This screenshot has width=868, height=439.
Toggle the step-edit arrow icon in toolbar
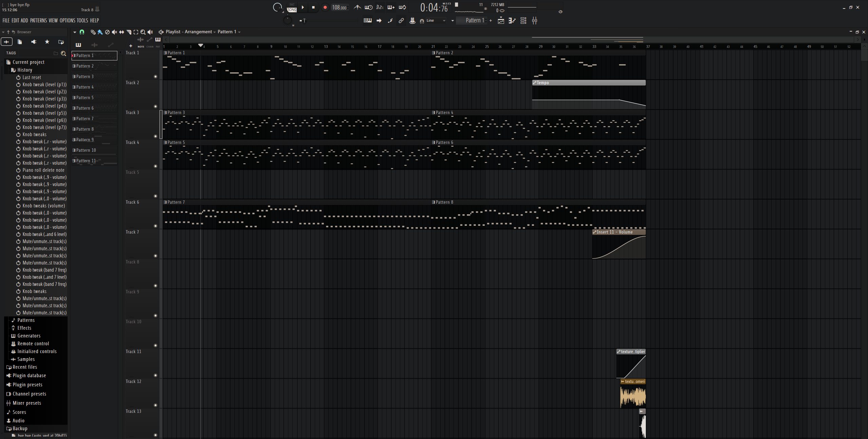(379, 20)
